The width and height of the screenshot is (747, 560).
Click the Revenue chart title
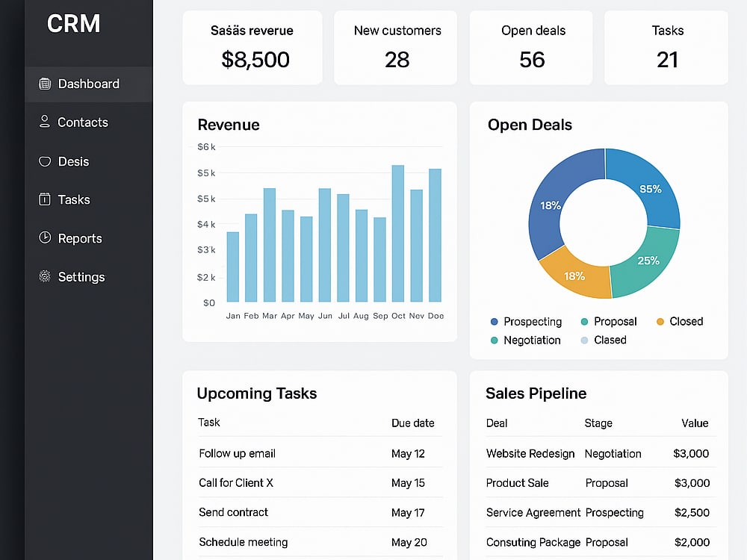(x=229, y=125)
